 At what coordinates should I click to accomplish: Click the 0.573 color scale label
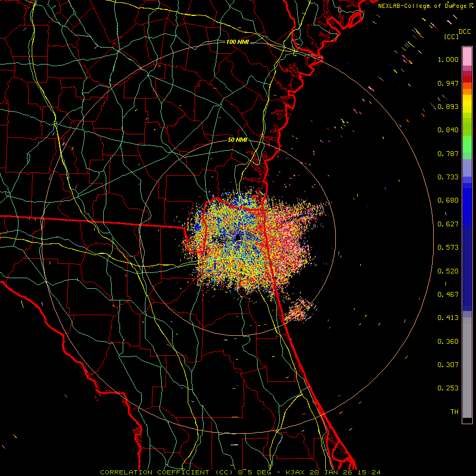click(x=448, y=248)
